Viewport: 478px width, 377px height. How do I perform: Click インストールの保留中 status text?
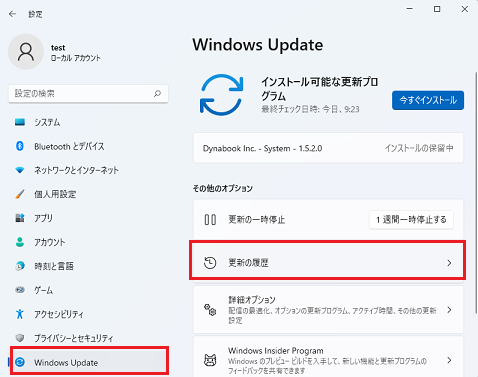(x=419, y=148)
